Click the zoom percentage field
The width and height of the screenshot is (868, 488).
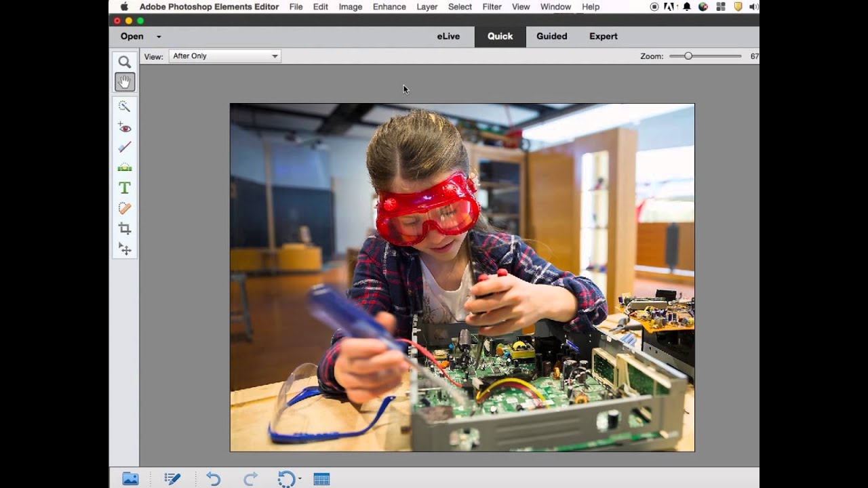754,56
